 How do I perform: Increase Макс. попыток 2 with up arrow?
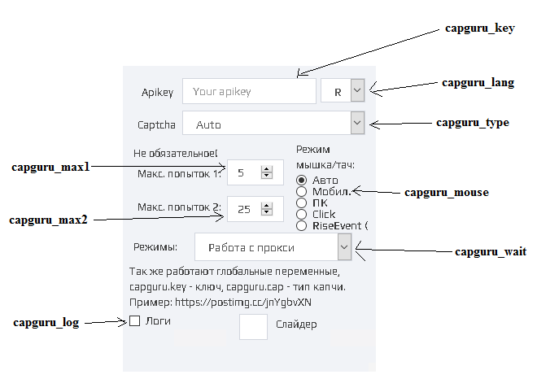click(x=266, y=206)
